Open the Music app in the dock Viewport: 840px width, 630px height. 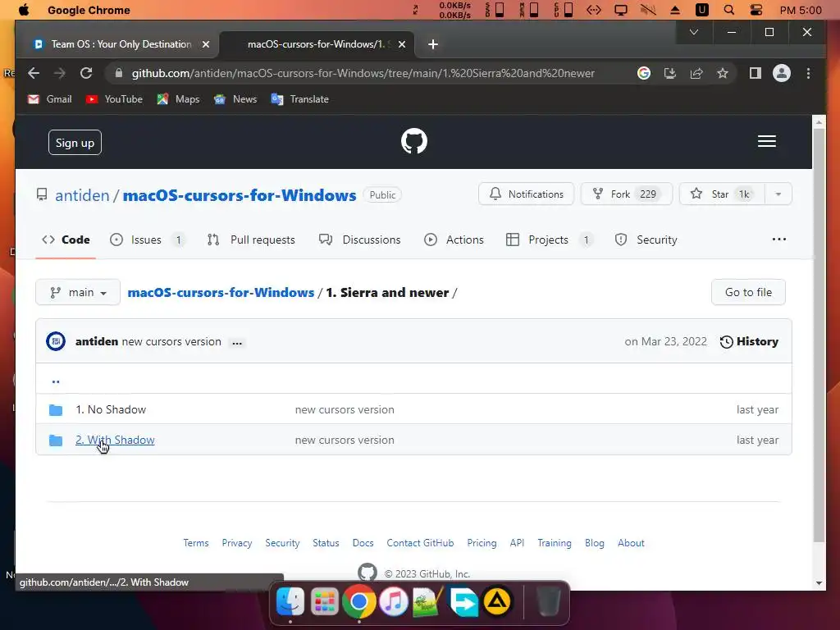394,601
